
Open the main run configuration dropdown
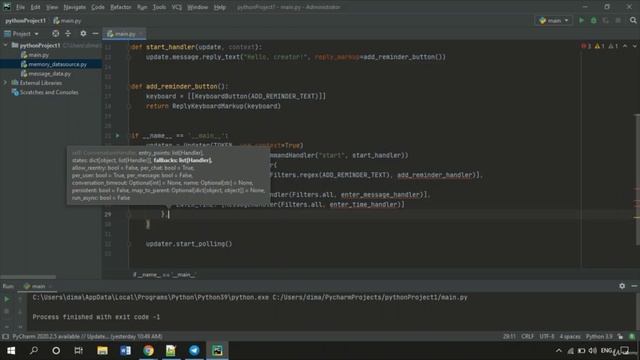[553, 20]
